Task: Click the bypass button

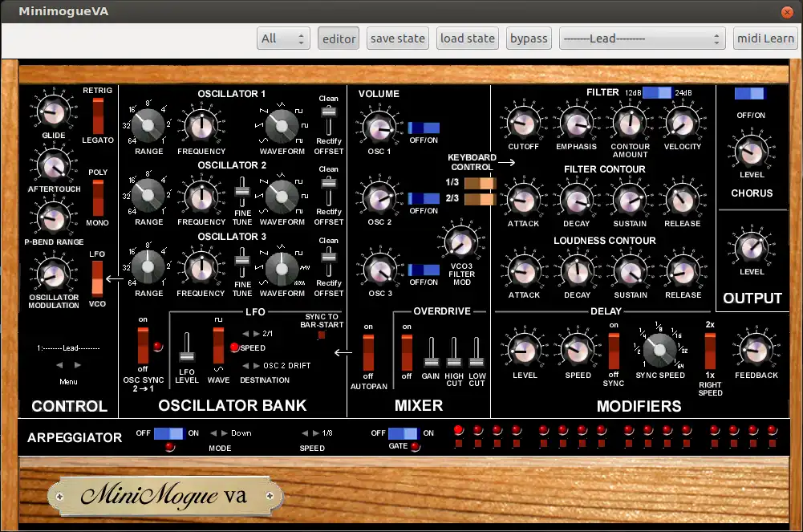Action: 529,39
